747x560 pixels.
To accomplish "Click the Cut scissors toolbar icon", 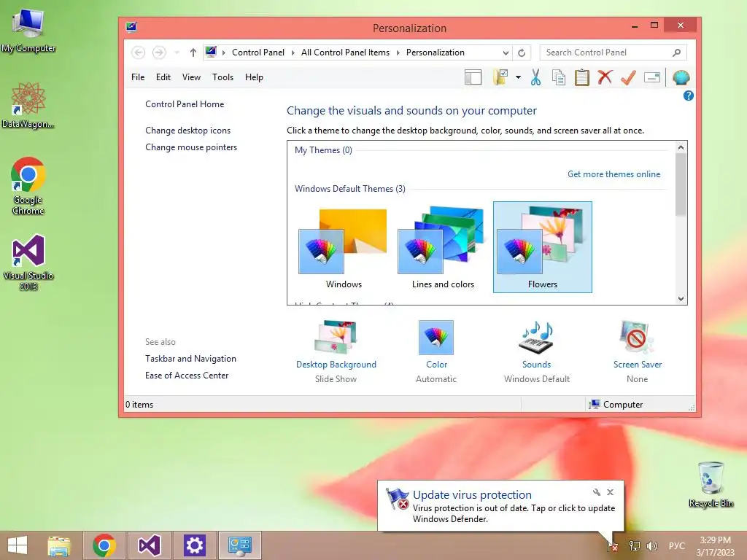I will click(535, 77).
